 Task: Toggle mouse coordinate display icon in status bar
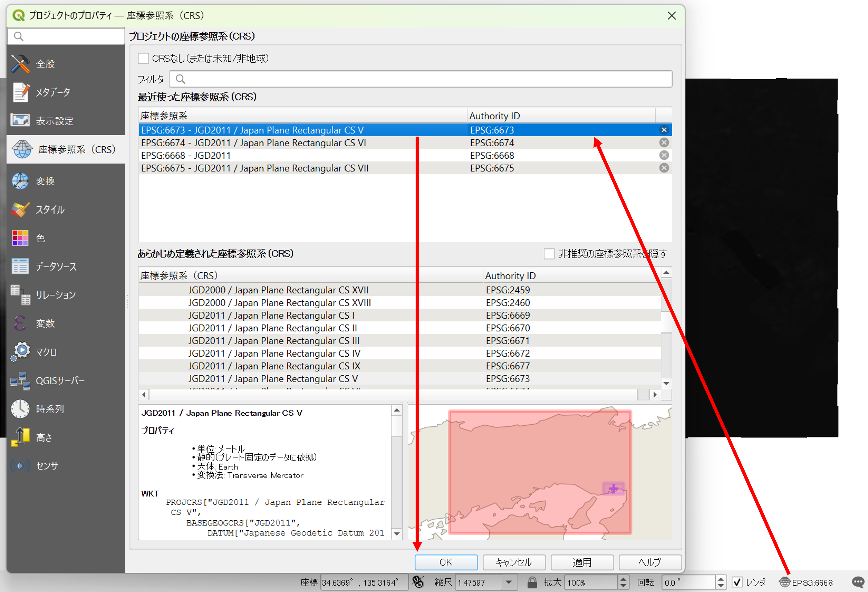coord(418,582)
